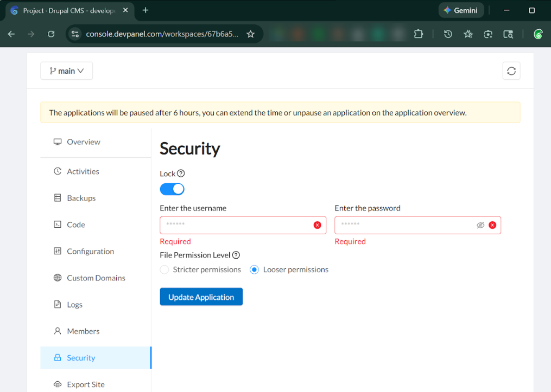The image size is (551, 392).
Task: Open Configuration using its sidebar icon
Action: (x=58, y=251)
